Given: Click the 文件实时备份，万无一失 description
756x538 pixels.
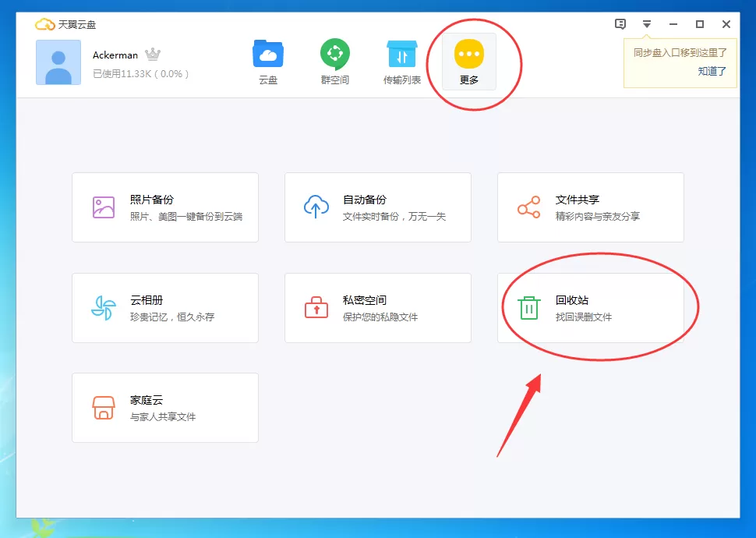Looking at the screenshot, I should (x=394, y=217).
